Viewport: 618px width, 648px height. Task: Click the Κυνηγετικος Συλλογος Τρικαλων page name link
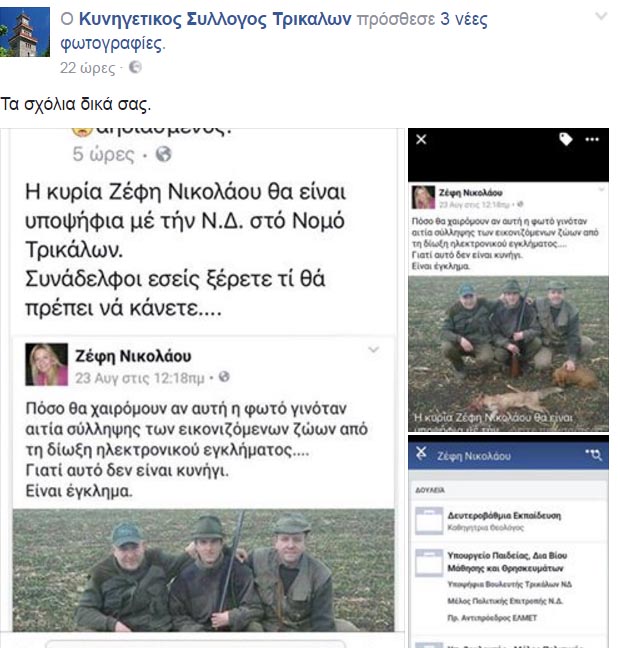click(215, 19)
